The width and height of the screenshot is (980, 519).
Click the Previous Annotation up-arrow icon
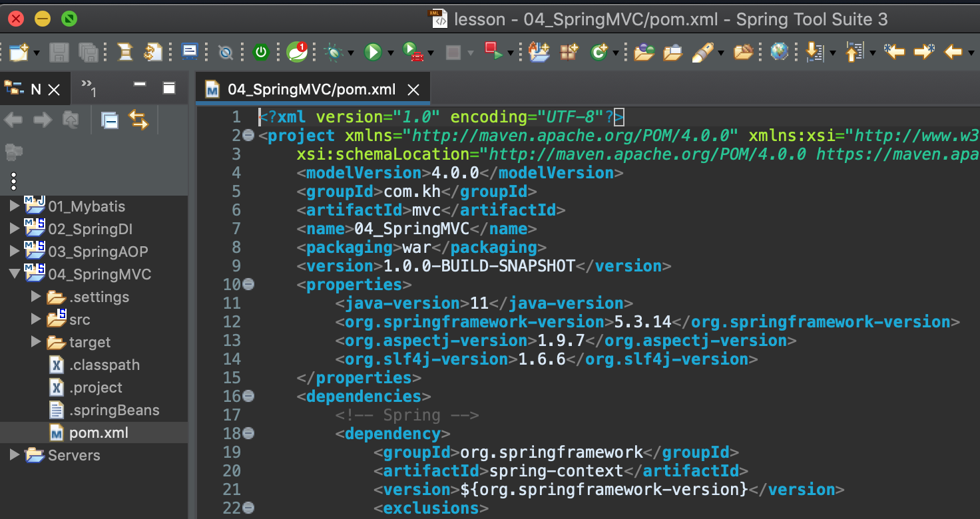854,52
